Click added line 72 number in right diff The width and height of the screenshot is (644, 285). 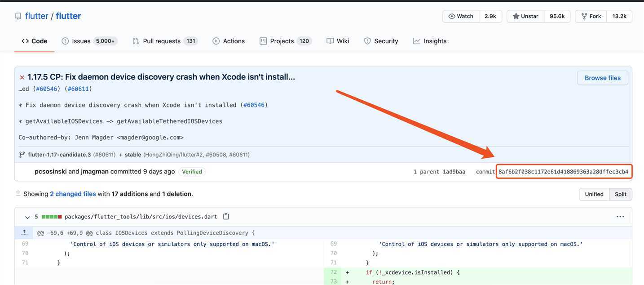coord(334,272)
